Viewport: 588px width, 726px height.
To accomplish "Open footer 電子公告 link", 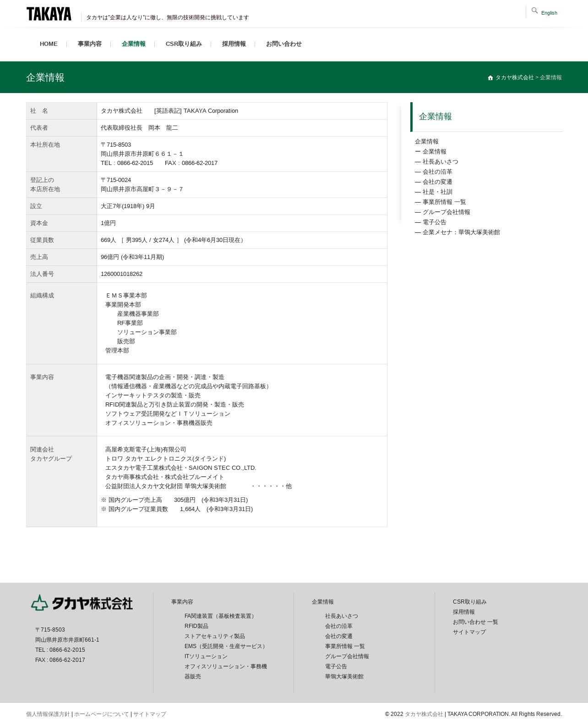I will [336, 666].
